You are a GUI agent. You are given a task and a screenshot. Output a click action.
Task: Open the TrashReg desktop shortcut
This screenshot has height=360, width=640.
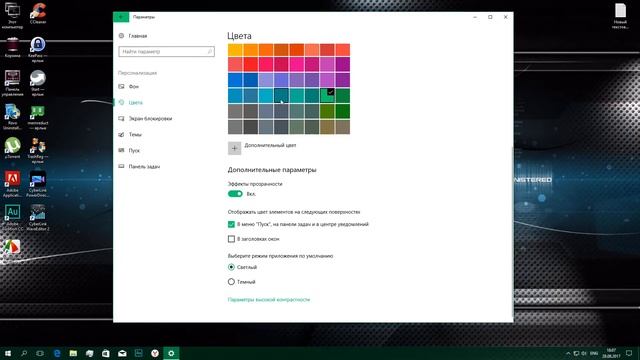tap(38, 150)
